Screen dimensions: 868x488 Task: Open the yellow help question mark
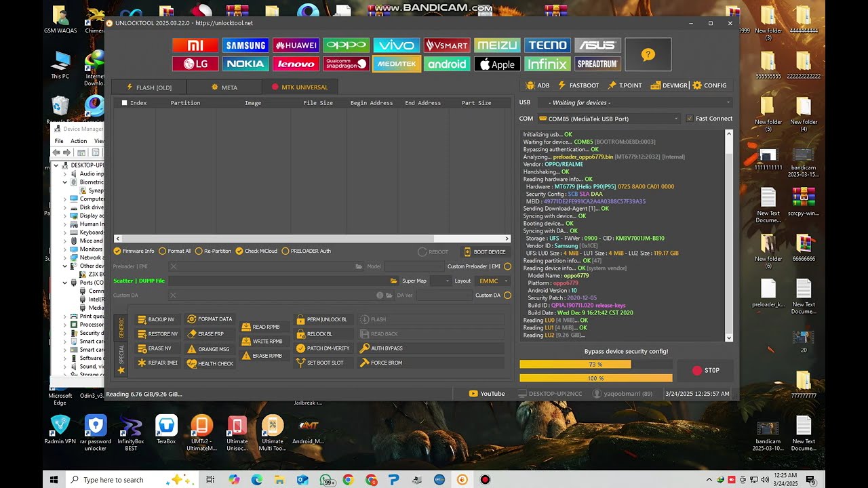point(648,54)
